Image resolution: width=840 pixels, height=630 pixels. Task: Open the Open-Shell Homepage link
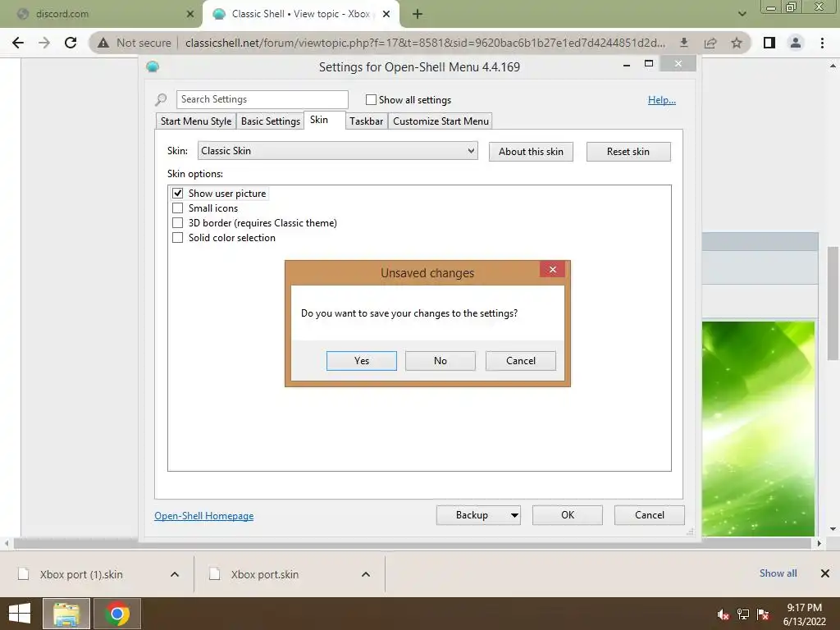click(x=204, y=516)
